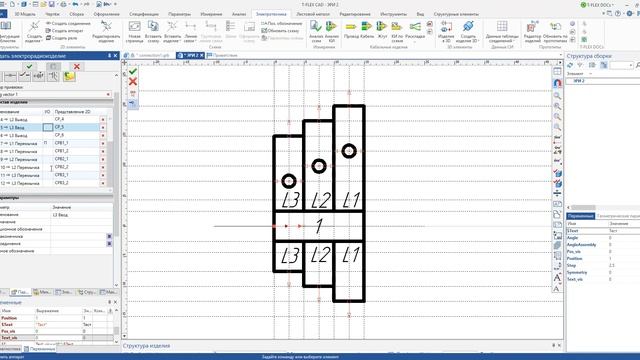This screenshot has height=360, width=640.
Task: Click the Вставить изделие ribbon icon
Action: [x=172, y=31]
